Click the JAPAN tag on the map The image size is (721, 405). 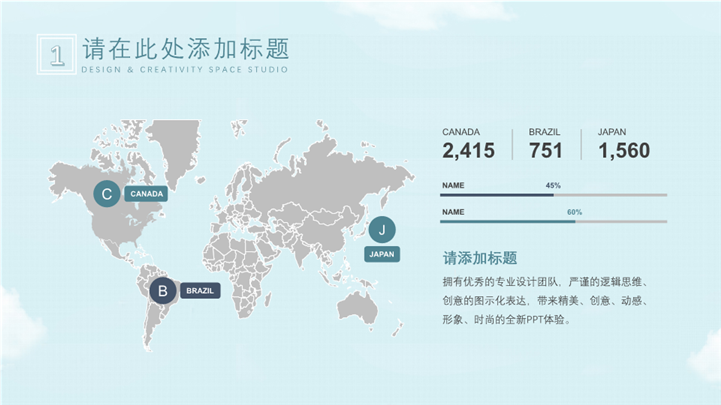(382, 254)
